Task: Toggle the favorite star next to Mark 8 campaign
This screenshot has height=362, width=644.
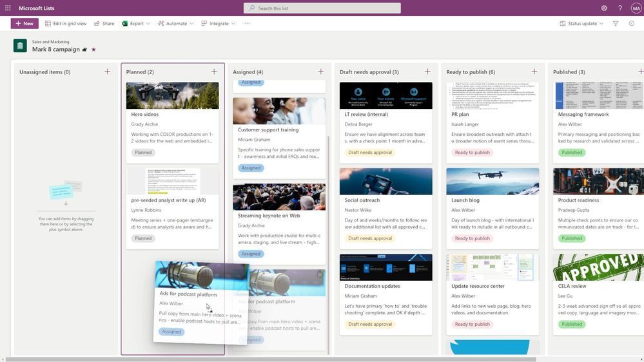Action: point(93,49)
